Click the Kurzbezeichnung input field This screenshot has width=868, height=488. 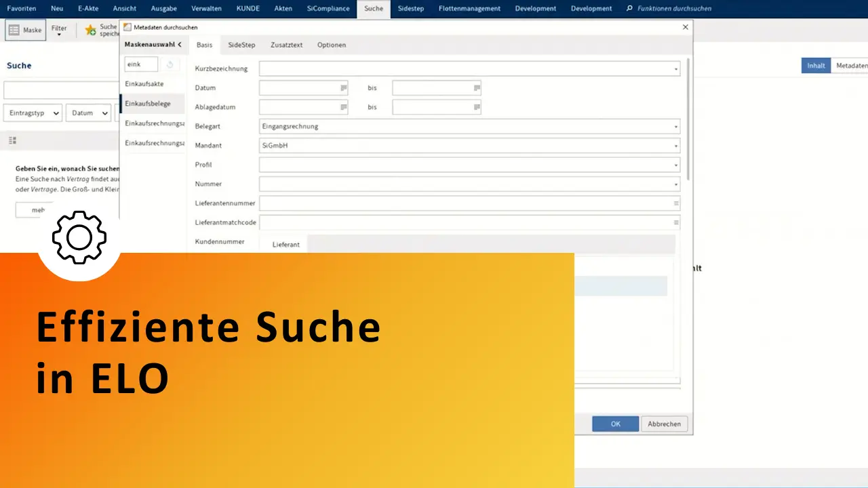point(469,69)
